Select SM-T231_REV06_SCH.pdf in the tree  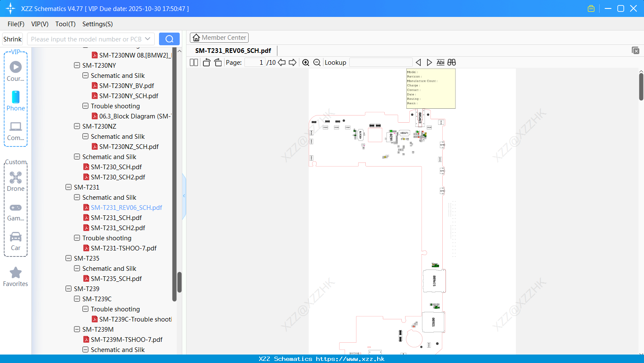(126, 207)
